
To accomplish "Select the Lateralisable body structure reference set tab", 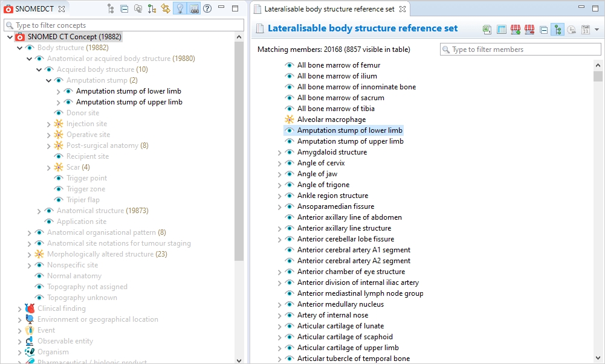I will point(330,8).
